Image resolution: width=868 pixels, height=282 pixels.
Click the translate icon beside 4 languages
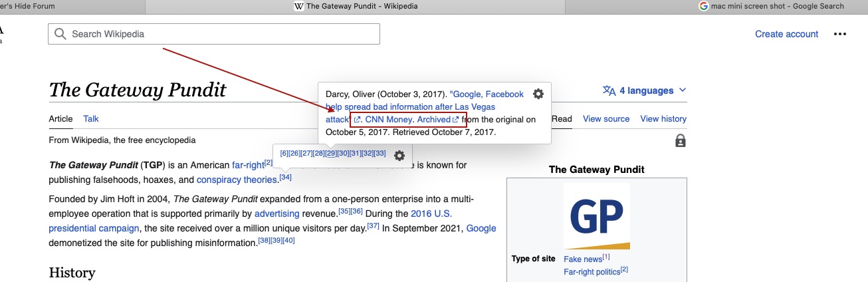tap(609, 90)
